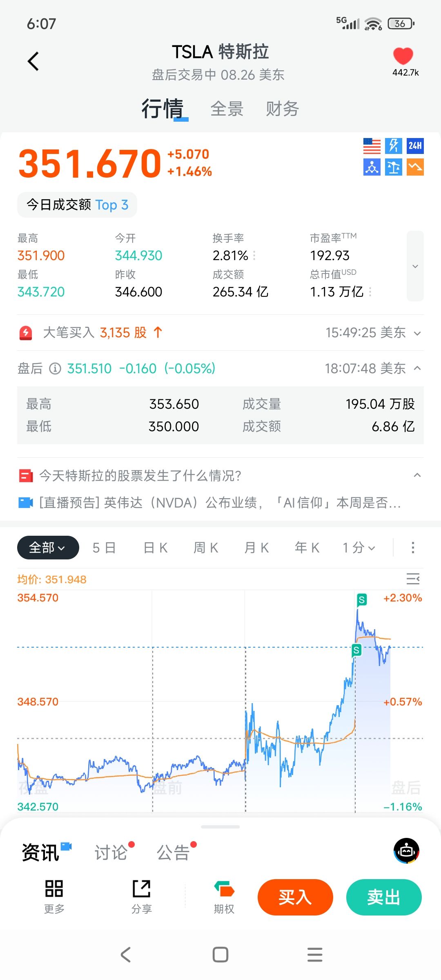Viewport: 441px width, 980px height.
Task: Tap the system home navigation button
Action: (x=220, y=955)
